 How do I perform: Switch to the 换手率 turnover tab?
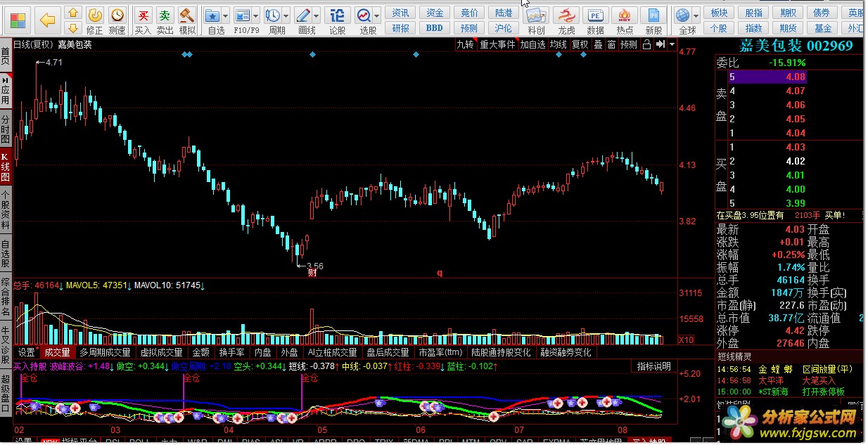click(x=232, y=352)
